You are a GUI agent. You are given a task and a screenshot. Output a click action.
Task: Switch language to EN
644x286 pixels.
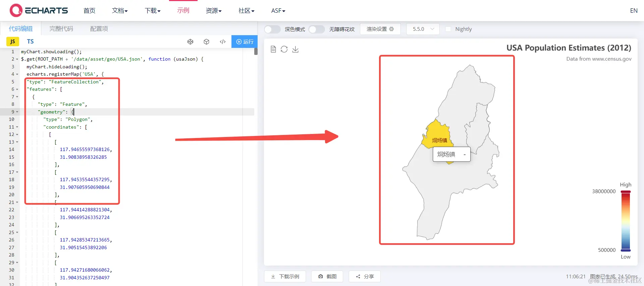pos(634,11)
